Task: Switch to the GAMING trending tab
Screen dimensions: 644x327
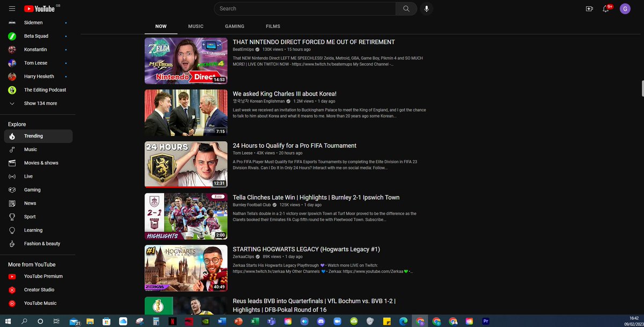Action: pos(235,26)
